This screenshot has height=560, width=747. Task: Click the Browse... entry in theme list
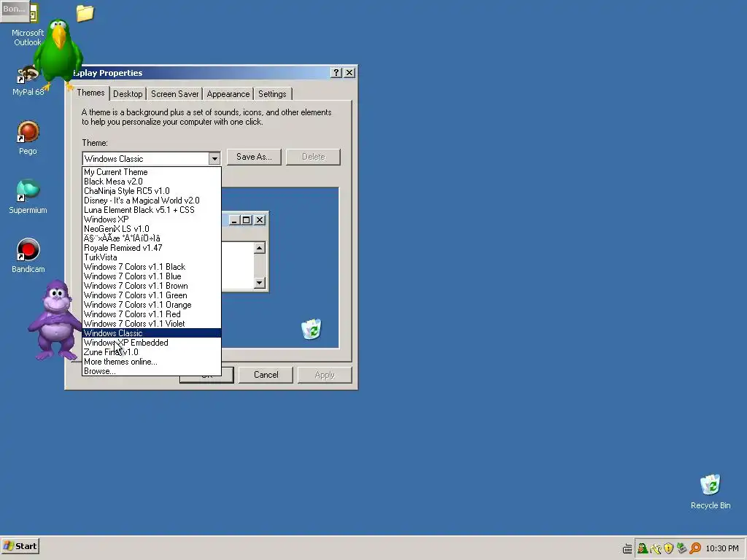tap(152, 371)
